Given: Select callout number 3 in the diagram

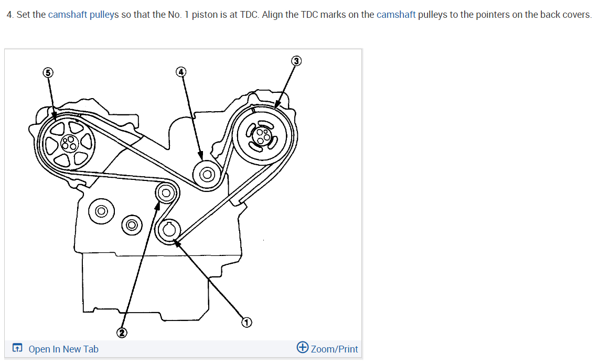Looking at the screenshot, I should (296, 61).
